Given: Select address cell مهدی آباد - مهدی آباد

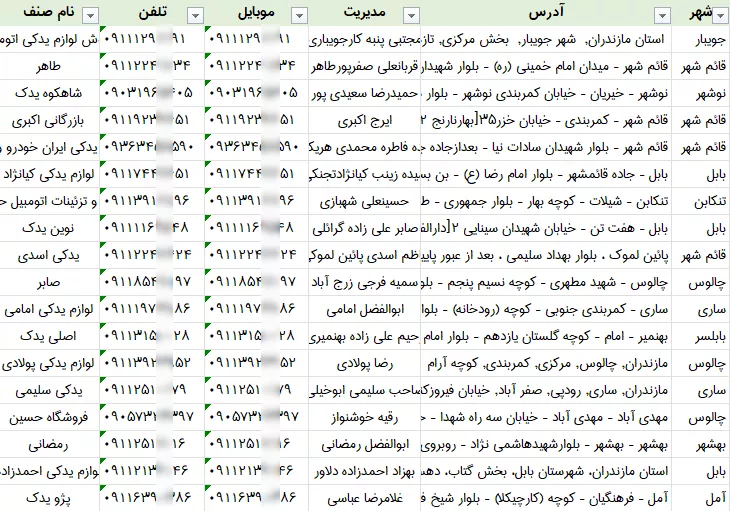Looking at the screenshot, I should 546,417.
